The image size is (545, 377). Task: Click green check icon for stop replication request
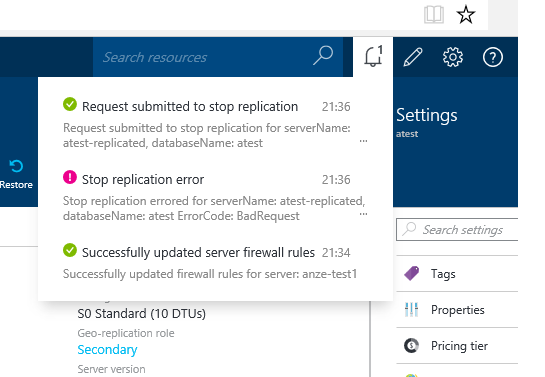70,104
